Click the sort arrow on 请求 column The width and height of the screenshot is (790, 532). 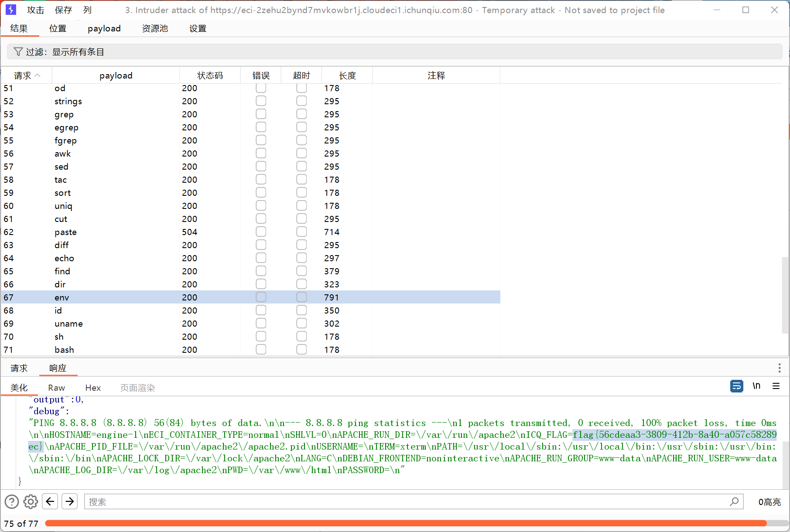pyautogui.click(x=38, y=75)
